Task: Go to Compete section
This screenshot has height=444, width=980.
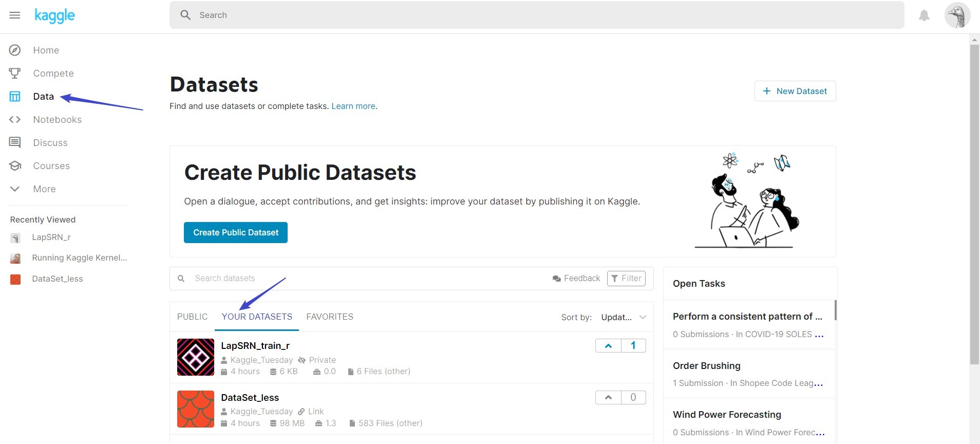Action: coord(53,73)
